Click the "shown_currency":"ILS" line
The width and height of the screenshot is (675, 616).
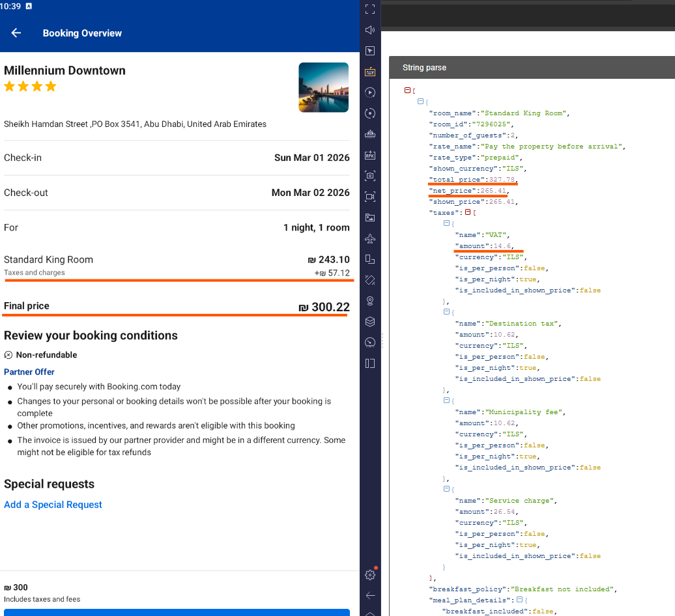478,169
